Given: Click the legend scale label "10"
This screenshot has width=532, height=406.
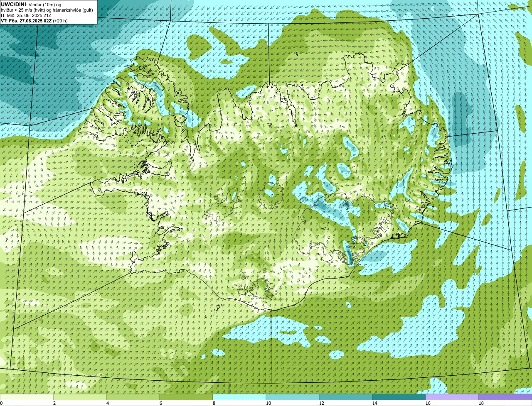Looking at the screenshot, I should point(268,403).
